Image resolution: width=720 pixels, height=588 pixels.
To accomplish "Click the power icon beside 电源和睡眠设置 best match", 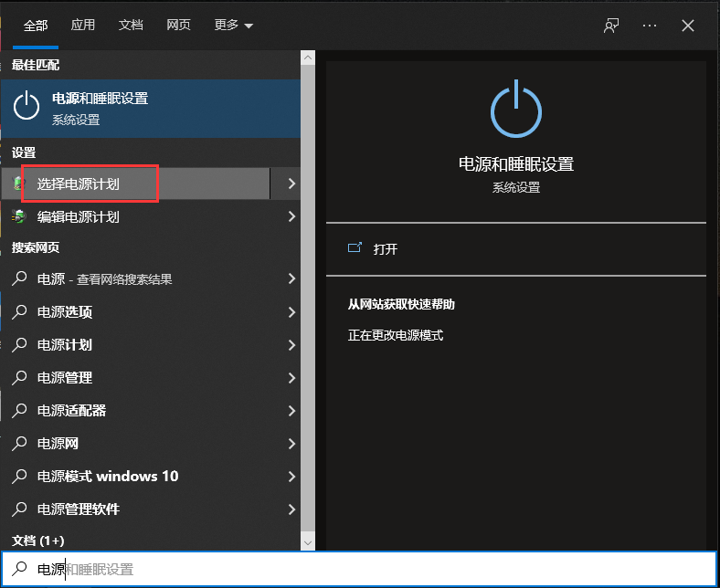I will coord(26,107).
